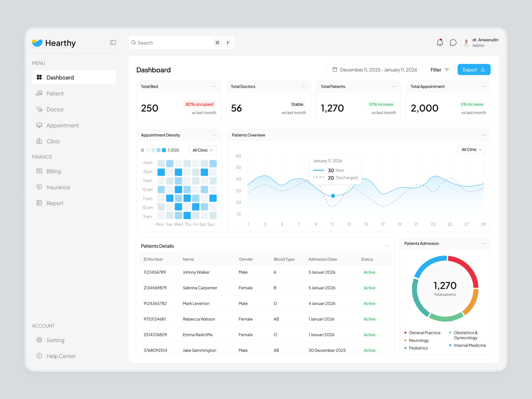
Task: Toggle the General Practice legend in Patients Admission
Action: [423, 333]
